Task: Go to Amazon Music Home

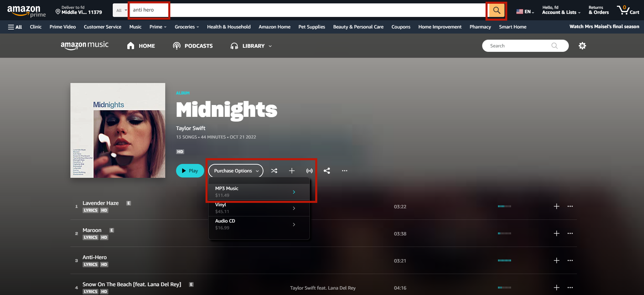Action: point(141,46)
